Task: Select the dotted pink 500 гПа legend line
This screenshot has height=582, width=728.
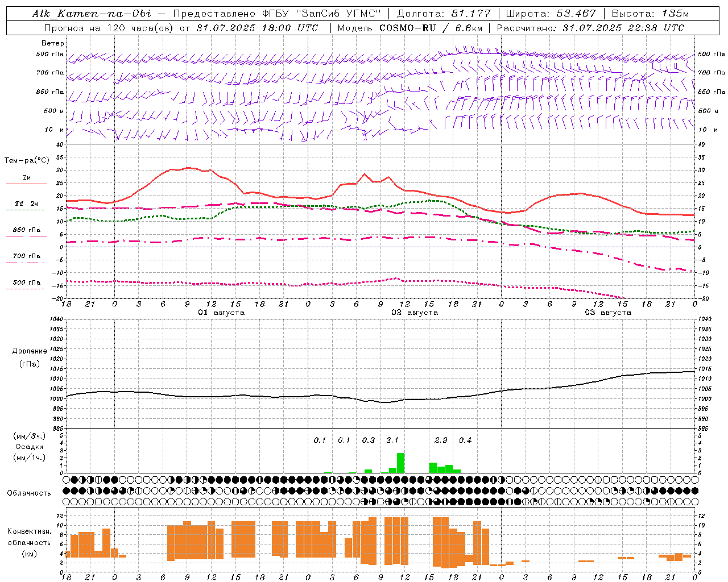Action: (25, 289)
